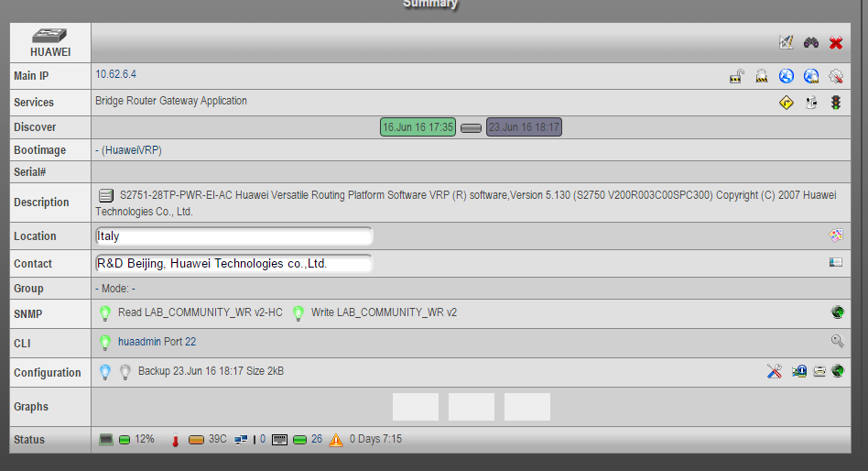Click the open padlock icon in Main IP row
Image resolution: width=868 pixels, height=471 pixels.
737,76
